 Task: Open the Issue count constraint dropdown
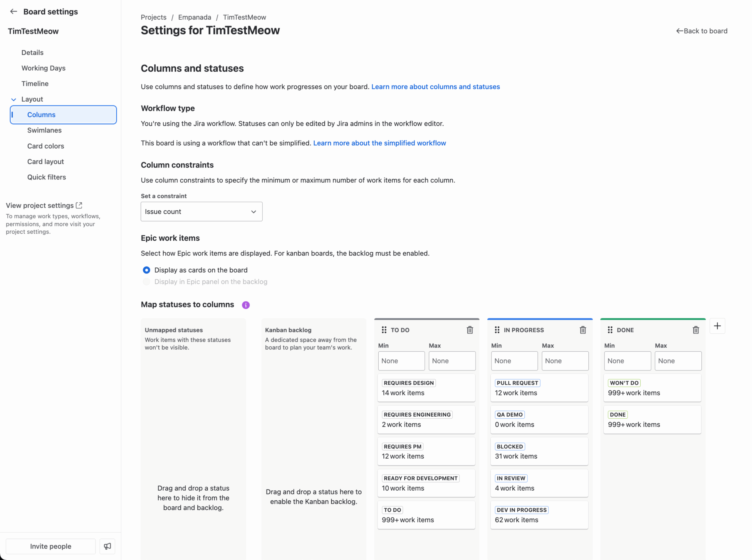click(x=202, y=212)
